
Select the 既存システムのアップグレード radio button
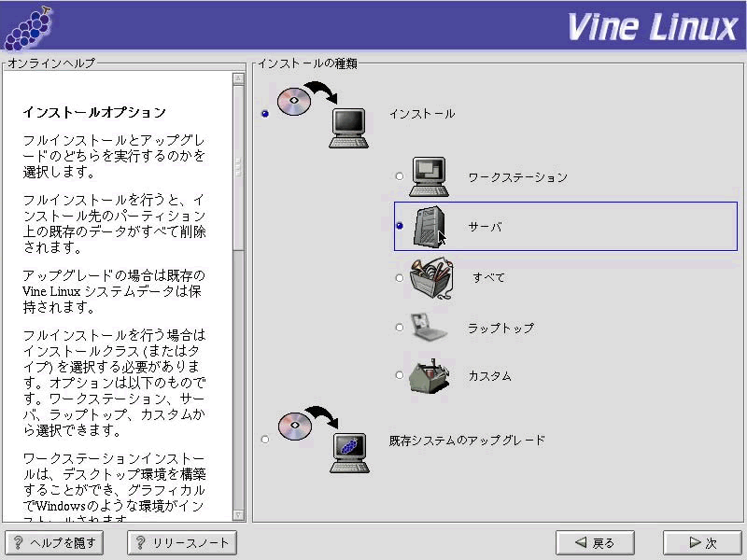tap(265, 440)
